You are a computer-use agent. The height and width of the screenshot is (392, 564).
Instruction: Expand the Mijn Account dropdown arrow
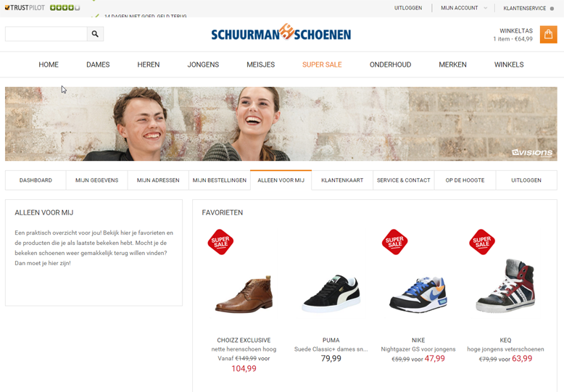(x=485, y=8)
